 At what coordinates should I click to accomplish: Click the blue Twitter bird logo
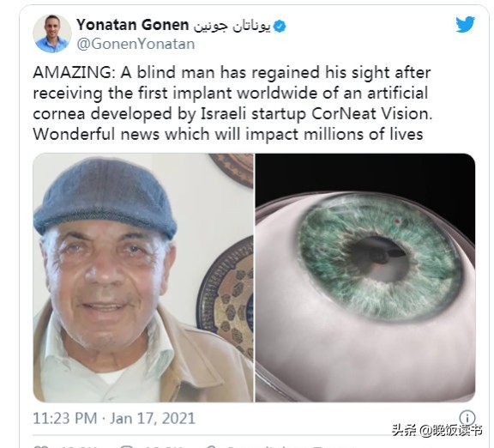click(465, 24)
